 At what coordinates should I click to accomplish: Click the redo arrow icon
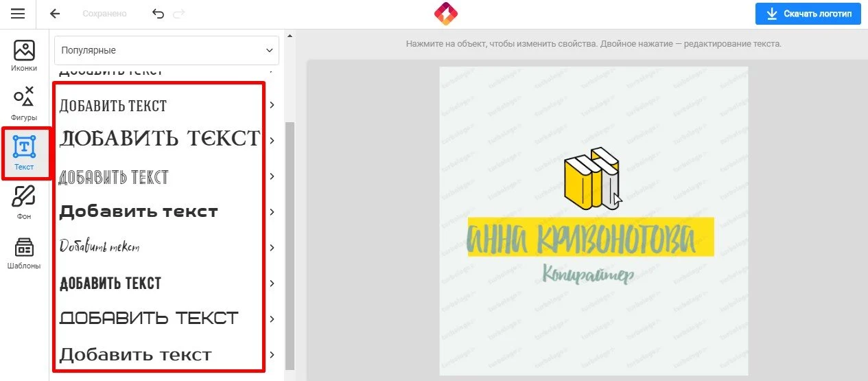coord(179,14)
